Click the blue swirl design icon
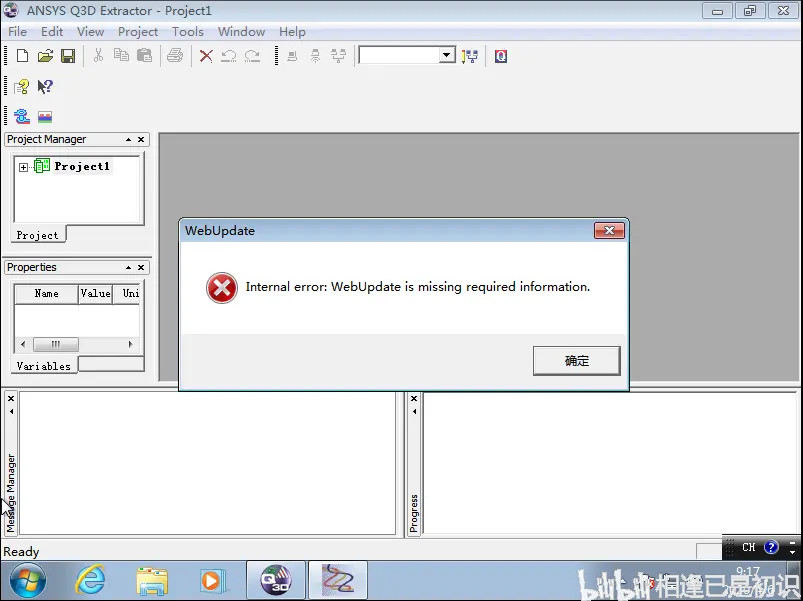The width and height of the screenshot is (803, 601). [x=22, y=117]
